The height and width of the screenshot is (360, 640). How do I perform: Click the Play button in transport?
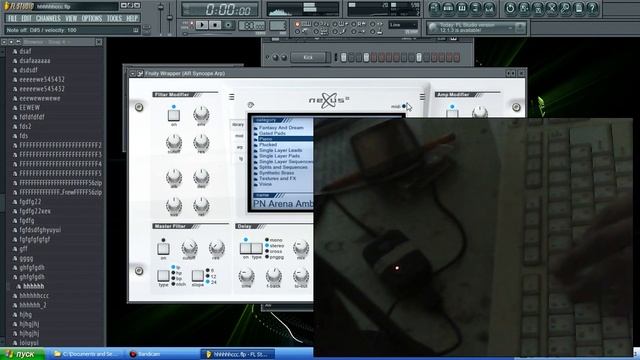(202, 25)
